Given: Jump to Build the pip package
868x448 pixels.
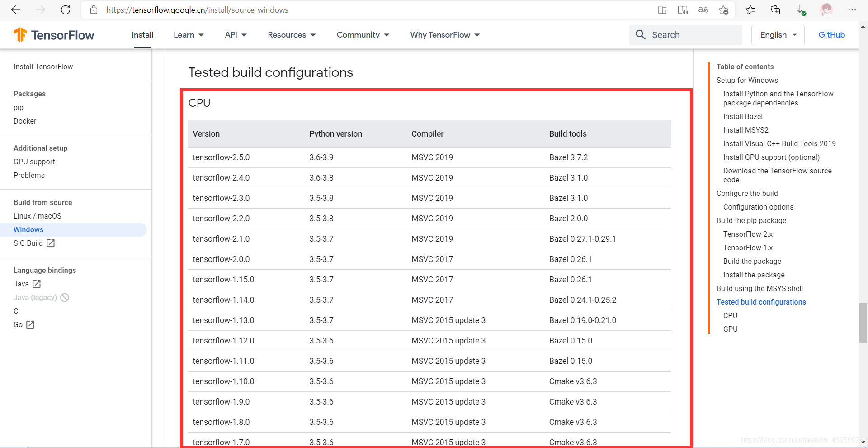Looking at the screenshot, I should pos(751,221).
